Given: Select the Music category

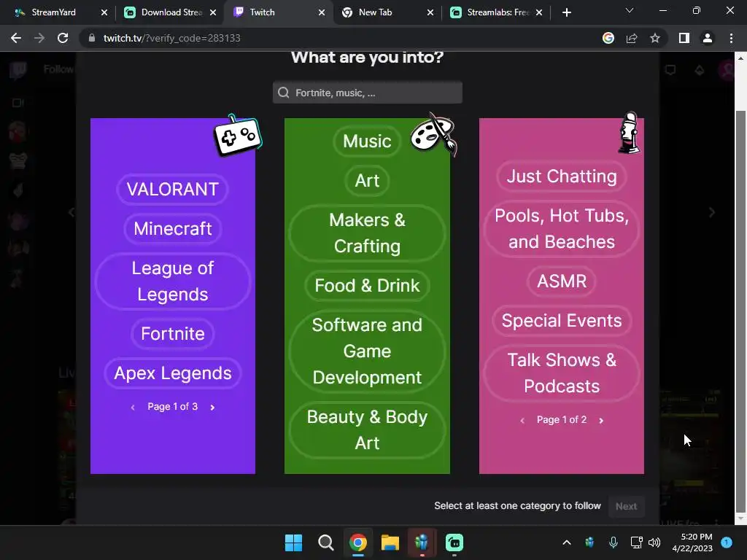Looking at the screenshot, I should (x=367, y=141).
